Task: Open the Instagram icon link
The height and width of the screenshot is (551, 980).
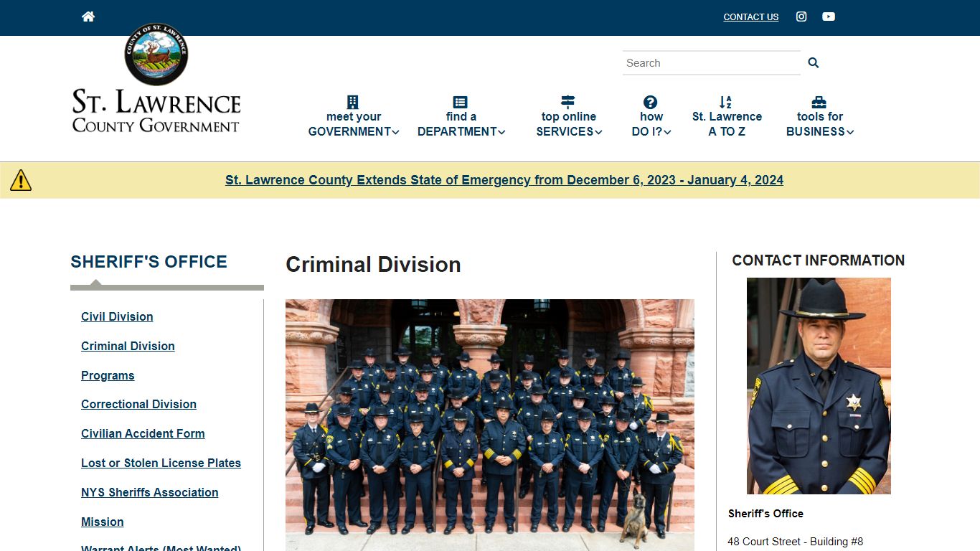Action: click(x=801, y=17)
